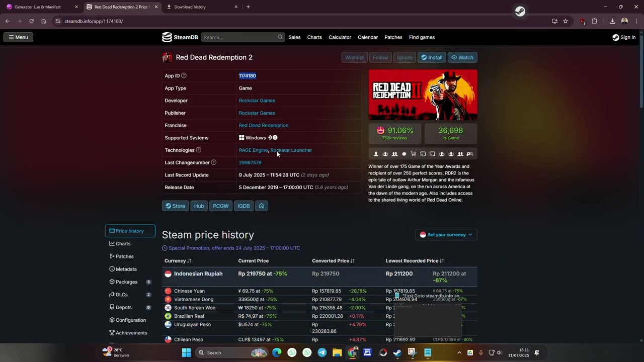Click the controller support gamepad icon
Image resolution: width=644 pixels, height=362 pixels.
click(469, 154)
